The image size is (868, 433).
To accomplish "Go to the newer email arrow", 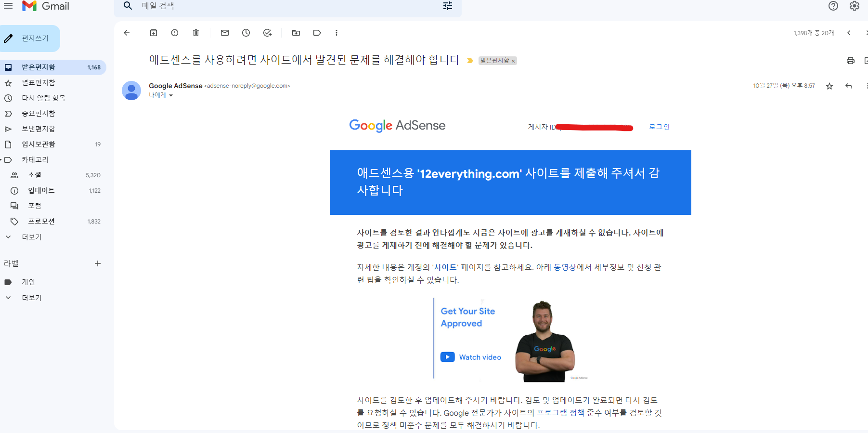I will tap(849, 33).
